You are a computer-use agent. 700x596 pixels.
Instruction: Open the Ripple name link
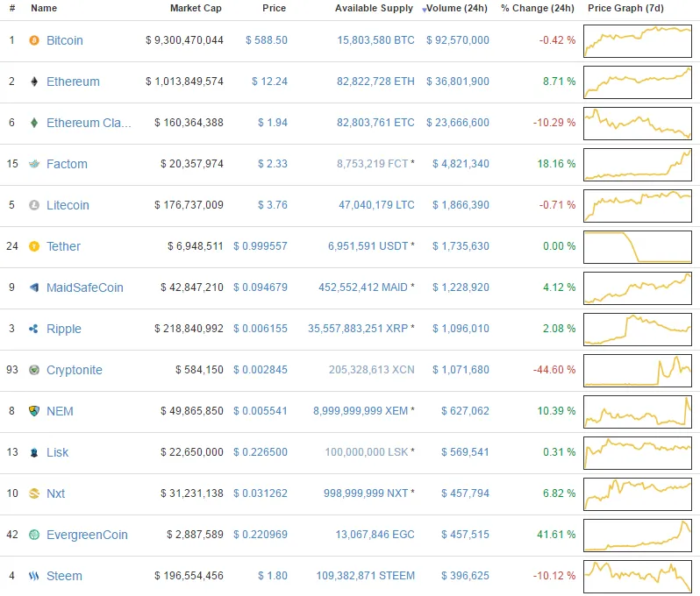click(x=64, y=329)
